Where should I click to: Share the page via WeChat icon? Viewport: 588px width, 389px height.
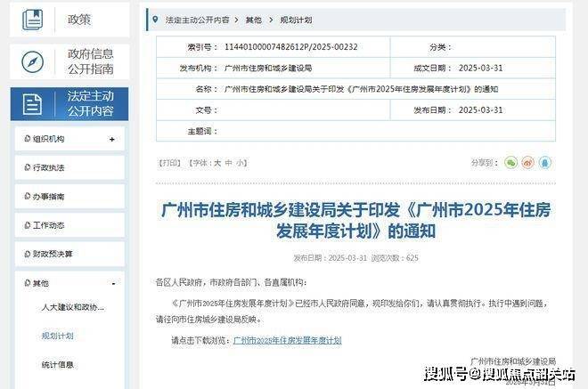510,163
